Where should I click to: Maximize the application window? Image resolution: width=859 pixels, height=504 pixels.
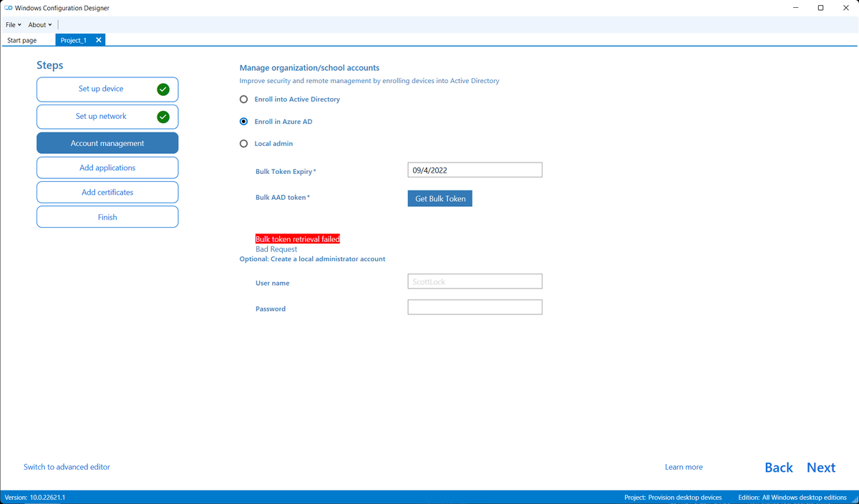[x=821, y=8]
